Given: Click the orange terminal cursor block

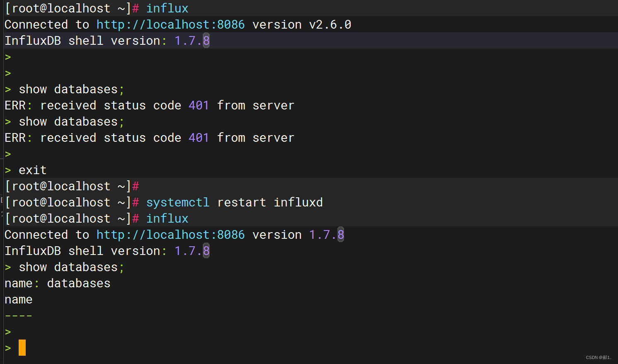Looking at the screenshot, I should point(22,347).
